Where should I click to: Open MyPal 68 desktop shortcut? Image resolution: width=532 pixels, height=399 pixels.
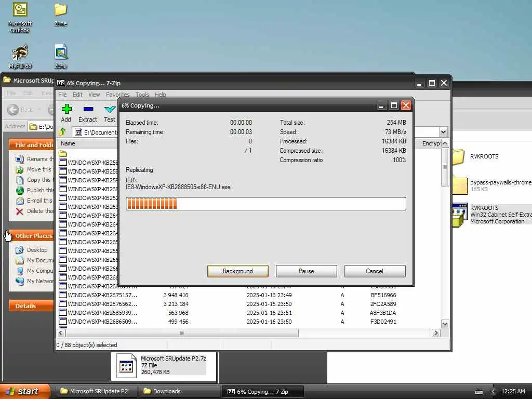click(x=20, y=57)
